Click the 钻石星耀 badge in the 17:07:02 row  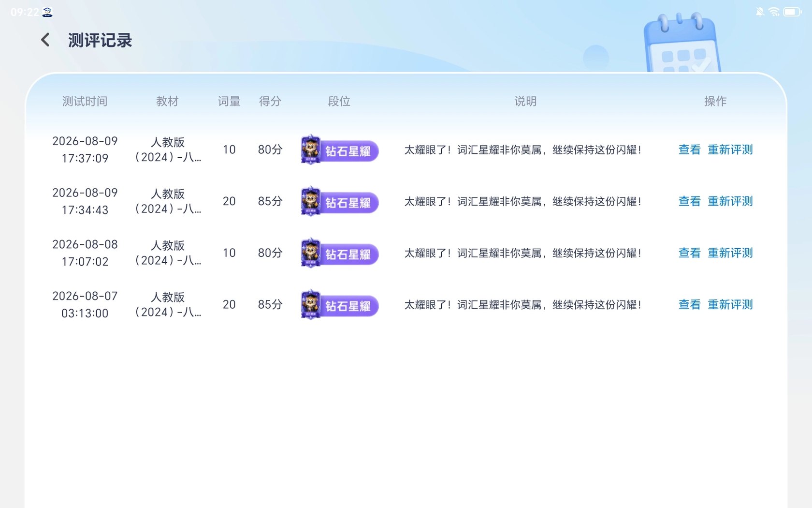pyautogui.click(x=339, y=253)
